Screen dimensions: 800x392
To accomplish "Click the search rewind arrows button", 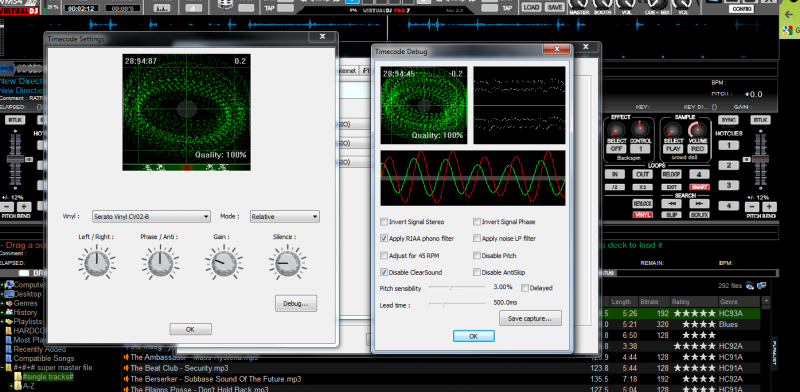I will coord(671,204).
